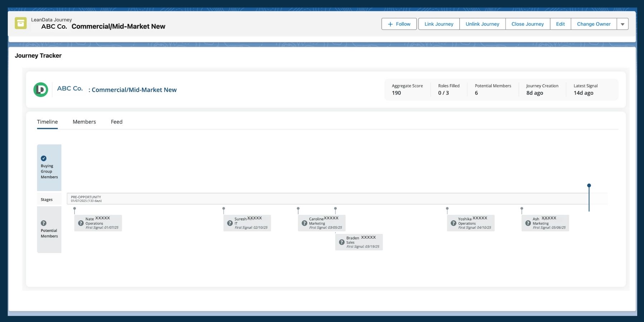
Task: Click the Unlink Journey button
Action: [x=482, y=24]
